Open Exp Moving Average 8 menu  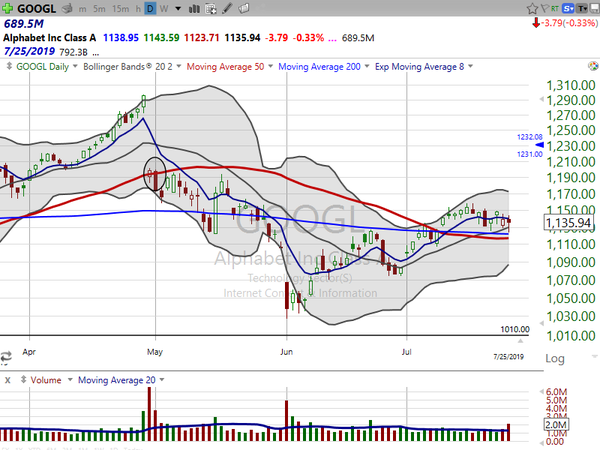(x=421, y=67)
